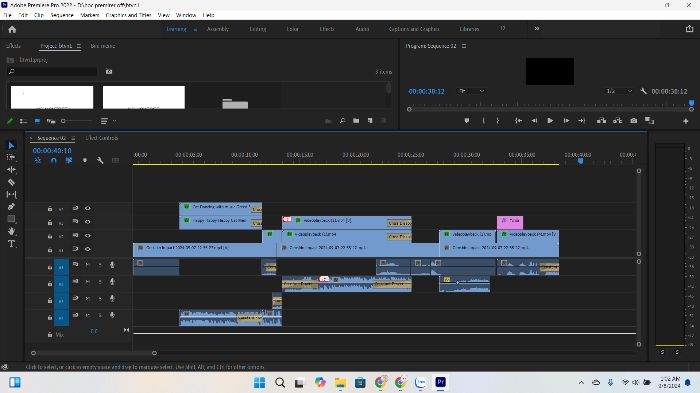Viewport: 700px width, 393px height.
Task: Click the Extract button
Action: click(617, 121)
